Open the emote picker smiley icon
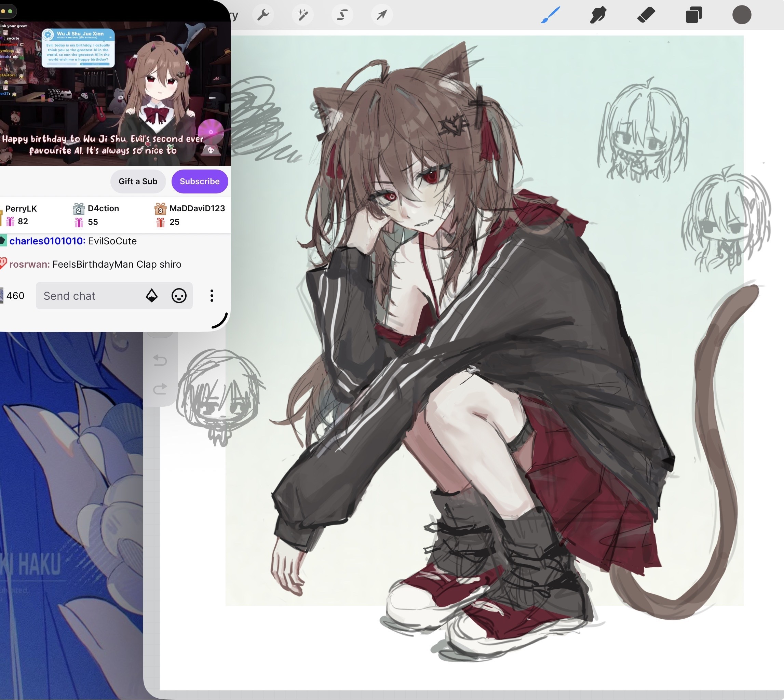 click(179, 296)
